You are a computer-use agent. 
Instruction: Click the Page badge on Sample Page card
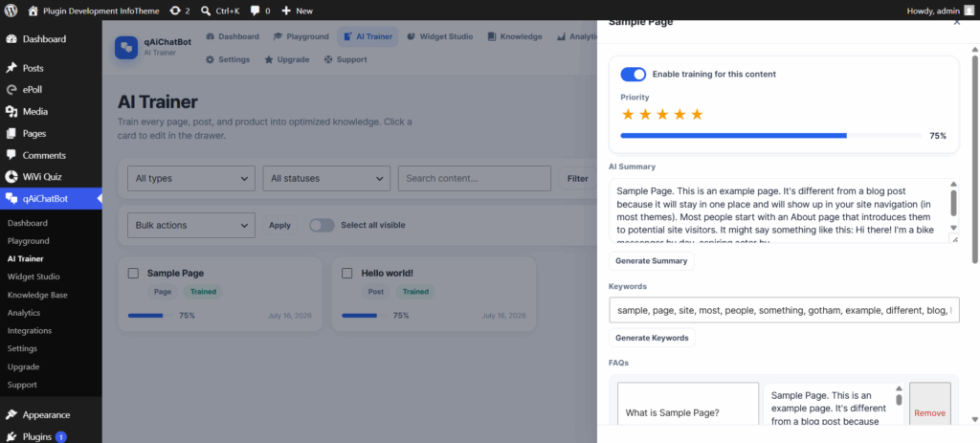pyautogui.click(x=163, y=292)
